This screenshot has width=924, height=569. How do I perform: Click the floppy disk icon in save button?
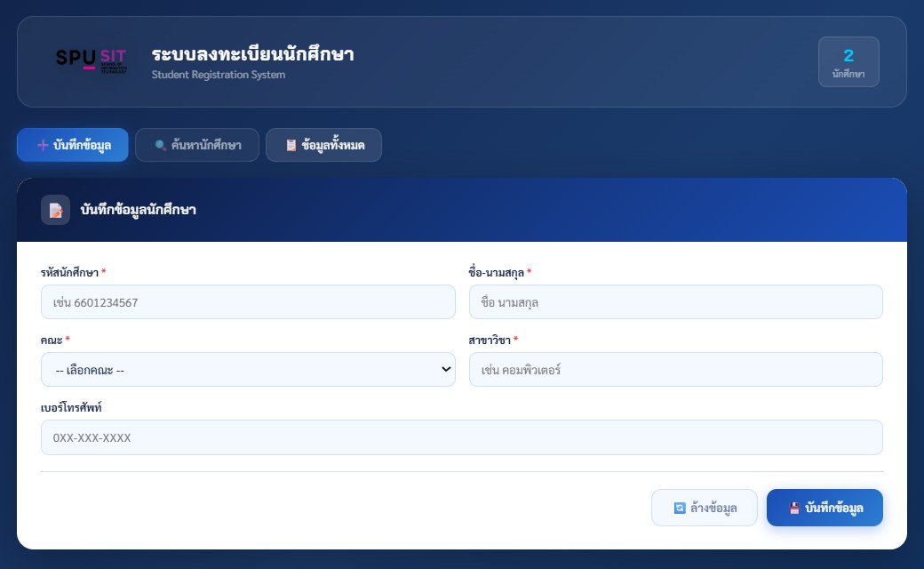coord(794,508)
